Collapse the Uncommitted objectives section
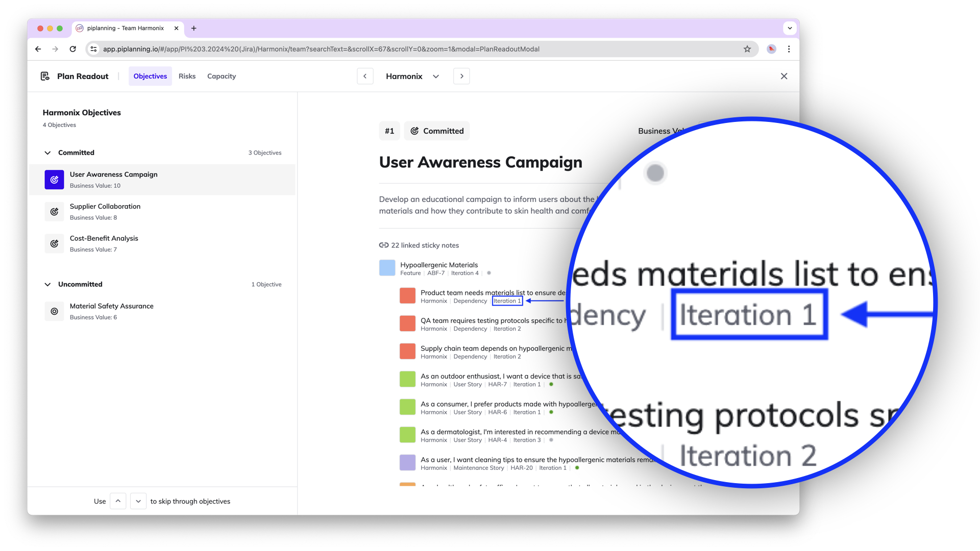Viewport: 980px width, 551px height. pos(47,284)
